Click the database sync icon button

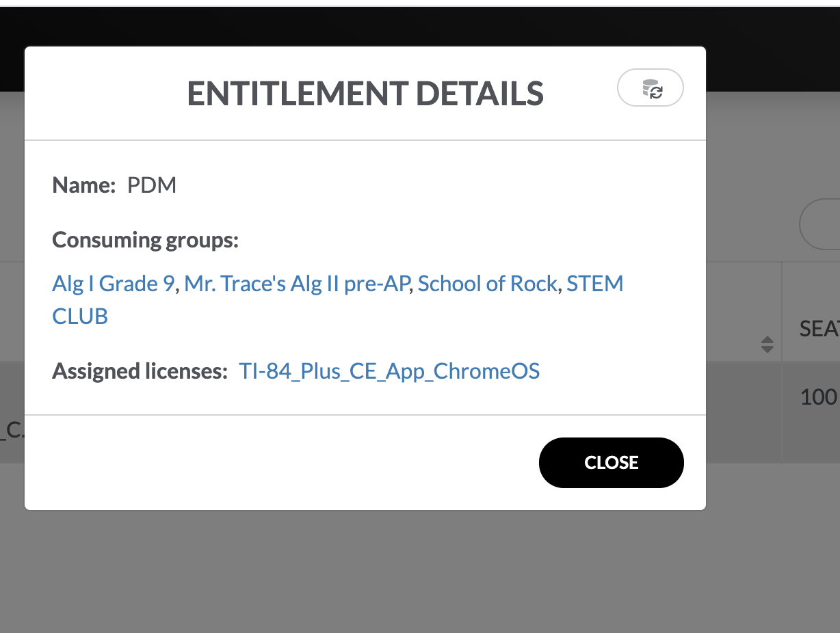(x=651, y=88)
